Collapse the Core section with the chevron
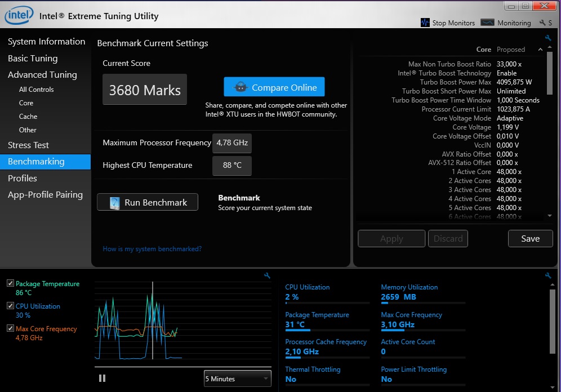The width and height of the screenshot is (561, 392). [540, 50]
